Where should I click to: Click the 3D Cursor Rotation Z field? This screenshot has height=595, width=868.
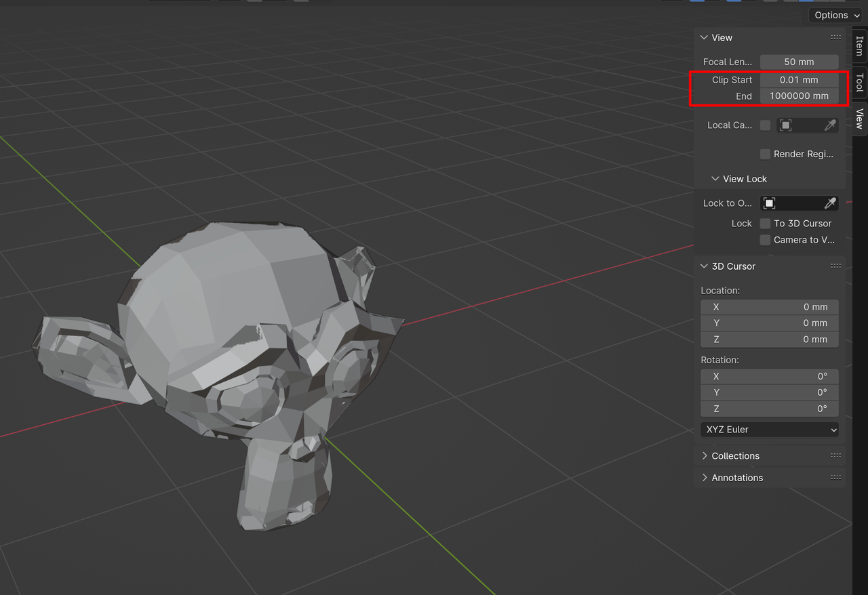[x=770, y=409]
